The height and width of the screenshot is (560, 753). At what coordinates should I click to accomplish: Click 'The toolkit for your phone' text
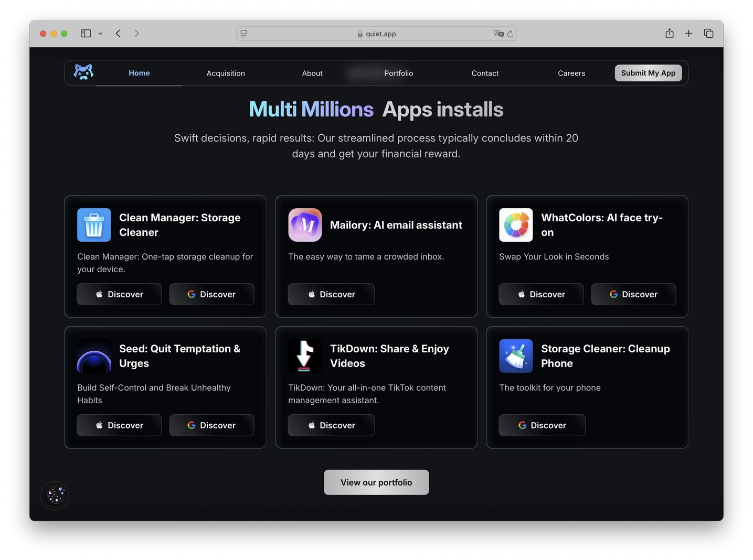coord(550,387)
